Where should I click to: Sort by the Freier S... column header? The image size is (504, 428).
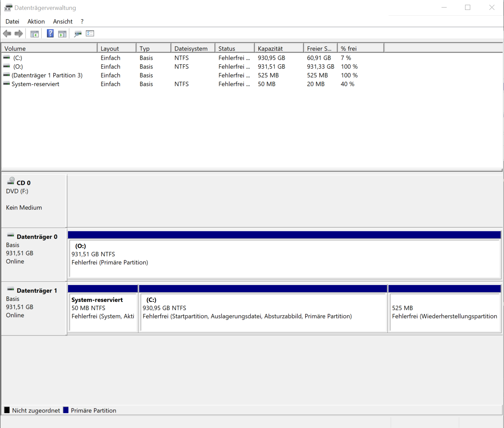click(x=320, y=49)
